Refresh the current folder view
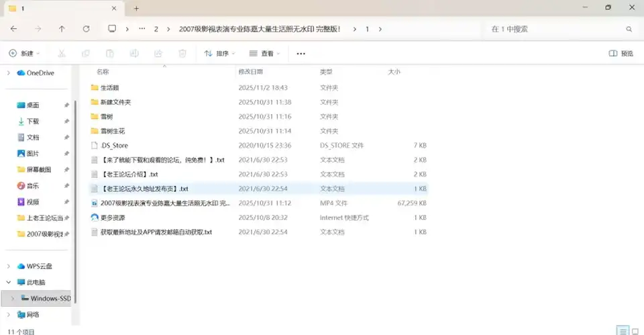The height and width of the screenshot is (335, 644). coord(87,29)
